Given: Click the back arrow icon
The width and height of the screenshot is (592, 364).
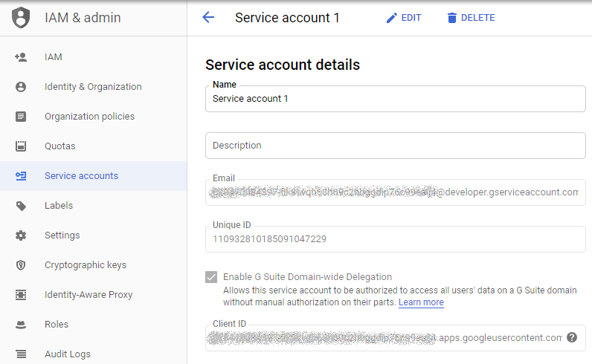Looking at the screenshot, I should [208, 18].
